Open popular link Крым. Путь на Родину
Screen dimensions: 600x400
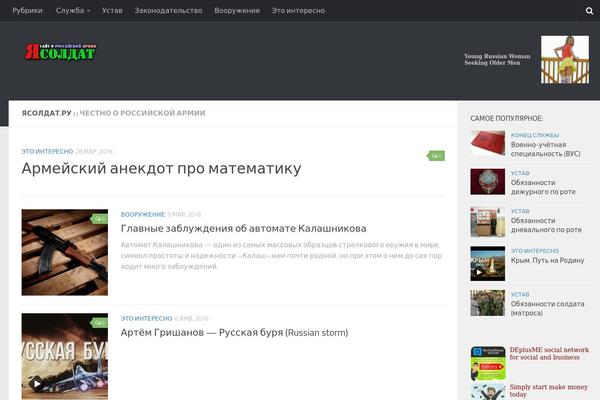[x=547, y=260]
